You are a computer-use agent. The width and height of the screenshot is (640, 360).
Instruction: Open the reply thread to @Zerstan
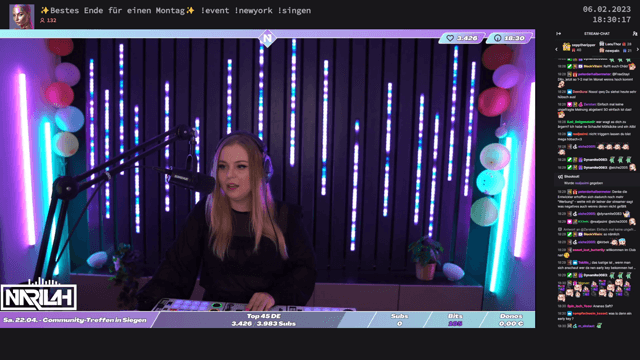click(596, 229)
